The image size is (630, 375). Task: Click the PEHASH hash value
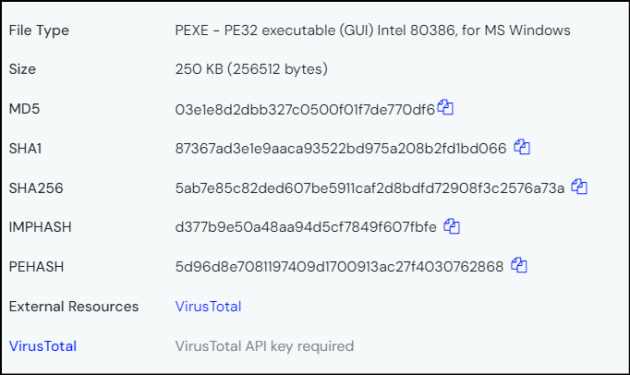339,267
